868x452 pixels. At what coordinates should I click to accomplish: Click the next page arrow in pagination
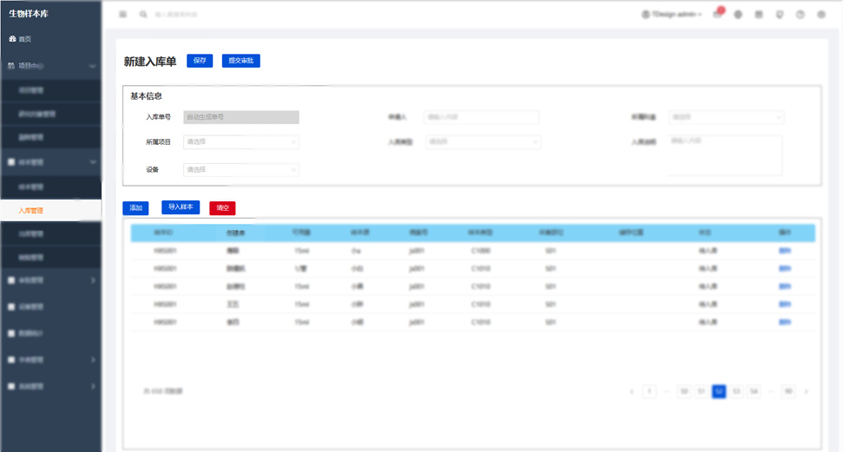tap(806, 392)
